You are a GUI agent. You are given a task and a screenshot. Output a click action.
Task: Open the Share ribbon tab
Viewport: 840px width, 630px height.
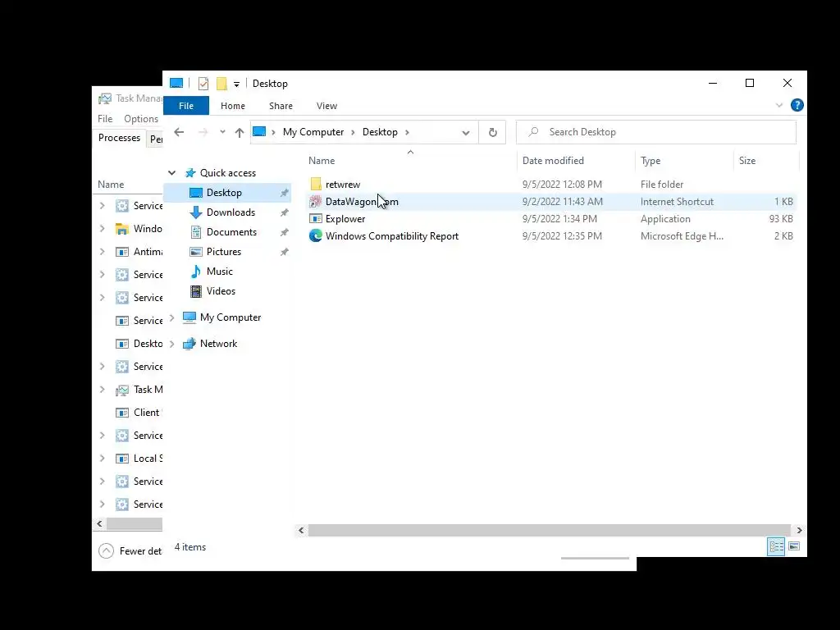coord(281,106)
